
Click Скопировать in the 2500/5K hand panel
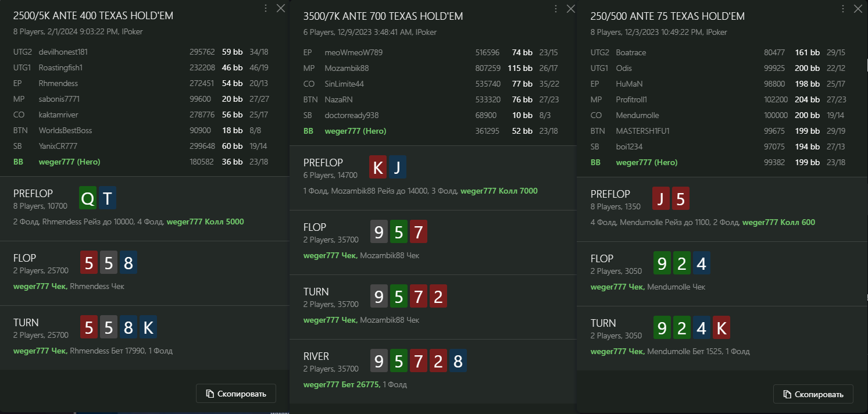(236, 394)
